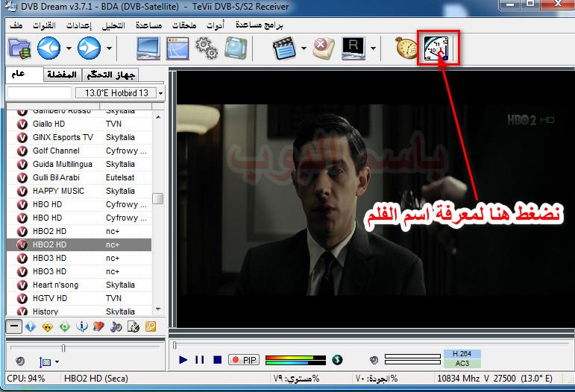Click the aspect ratio resize icon
Screen dimensions: 575x392
[x=45, y=362]
